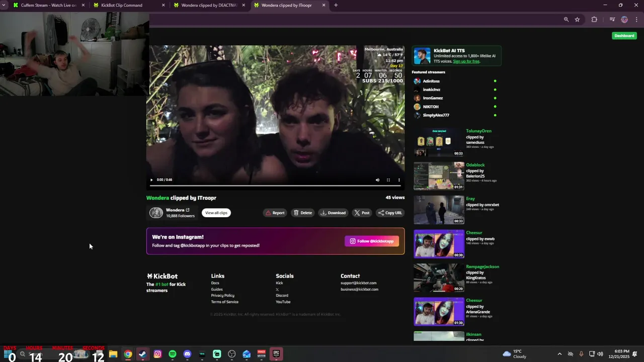Copy the clip URL
Image resolution: width=644 pixels, height=362 pixels.
(390, 213)
